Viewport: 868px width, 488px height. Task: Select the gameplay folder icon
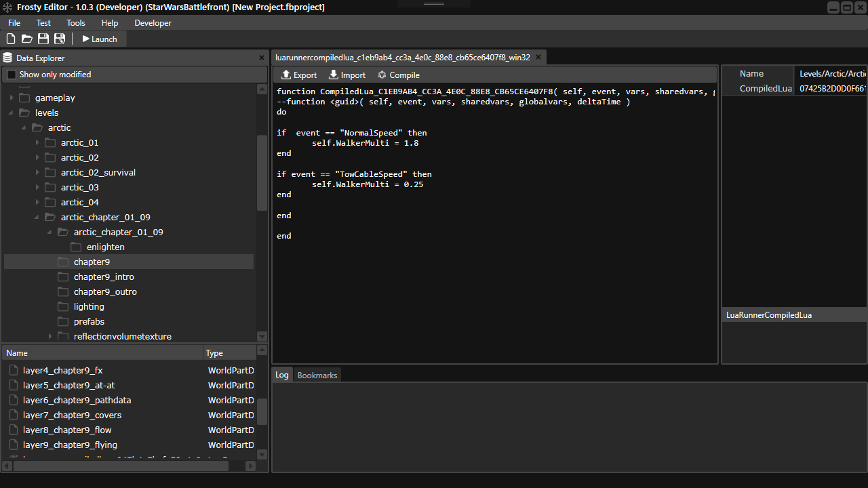pos(24,98)
